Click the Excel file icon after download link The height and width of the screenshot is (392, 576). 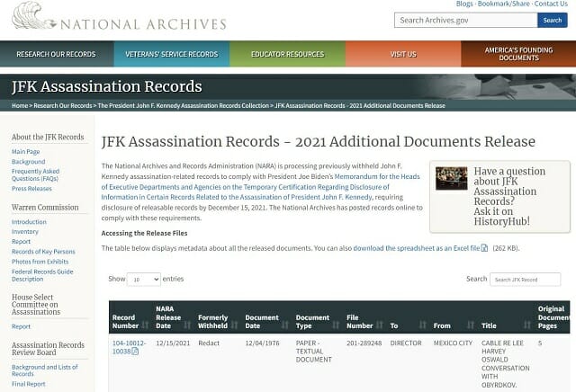tap(484, 248)
